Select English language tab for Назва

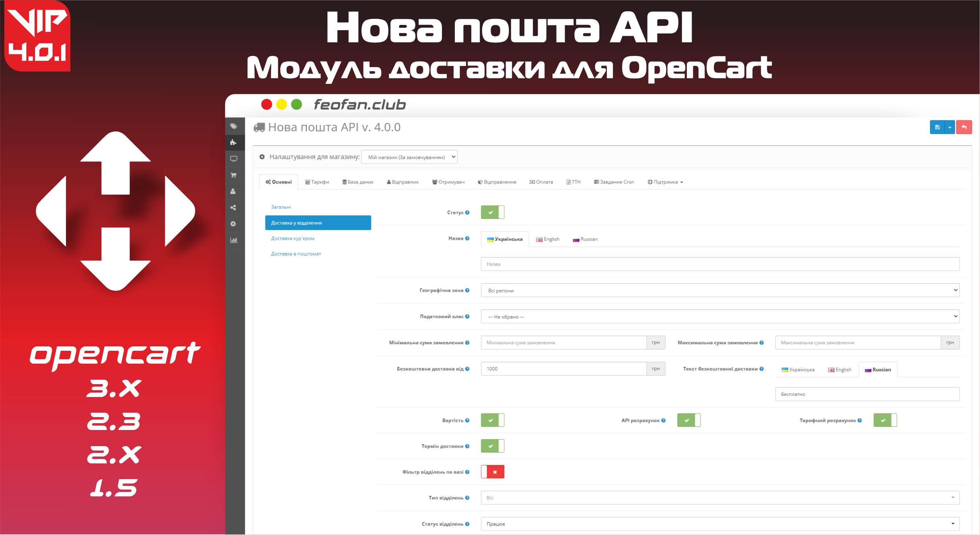point(548,239)
